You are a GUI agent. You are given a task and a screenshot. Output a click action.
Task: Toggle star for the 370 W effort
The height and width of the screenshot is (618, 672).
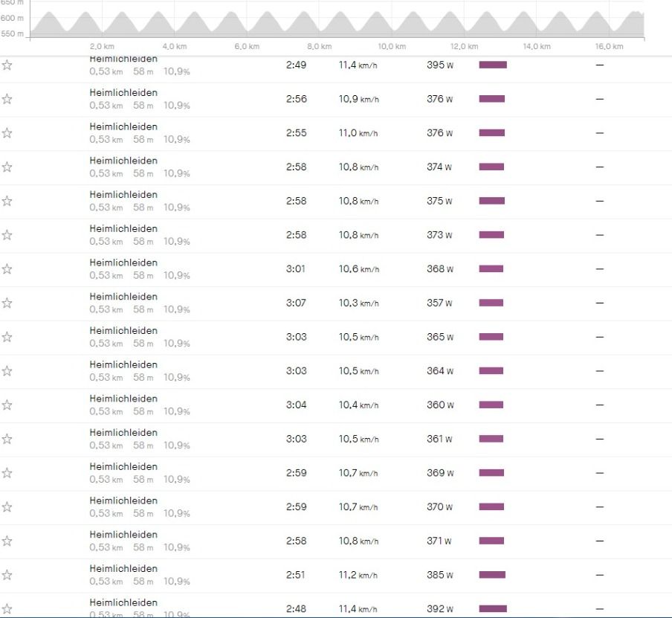7,507
